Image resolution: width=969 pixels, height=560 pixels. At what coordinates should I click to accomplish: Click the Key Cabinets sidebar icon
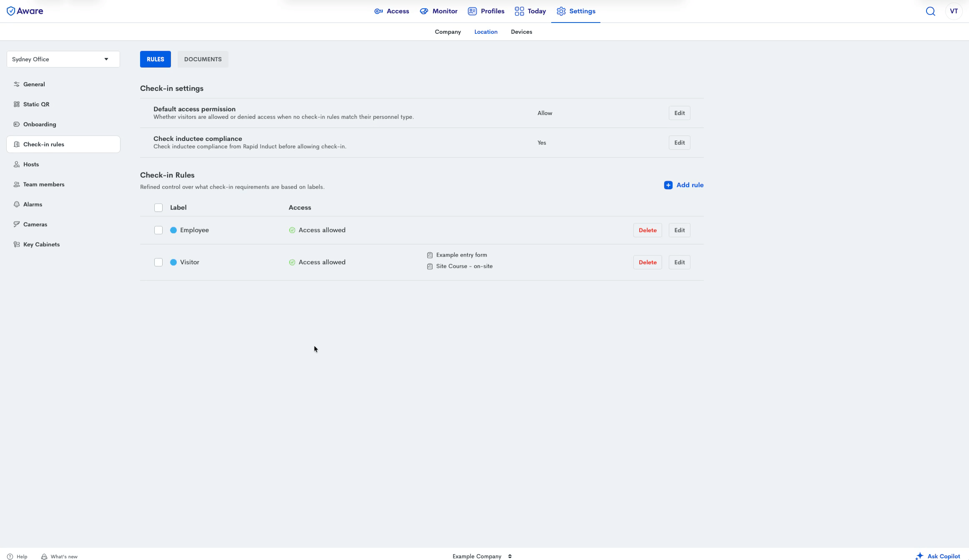(17, 244)
